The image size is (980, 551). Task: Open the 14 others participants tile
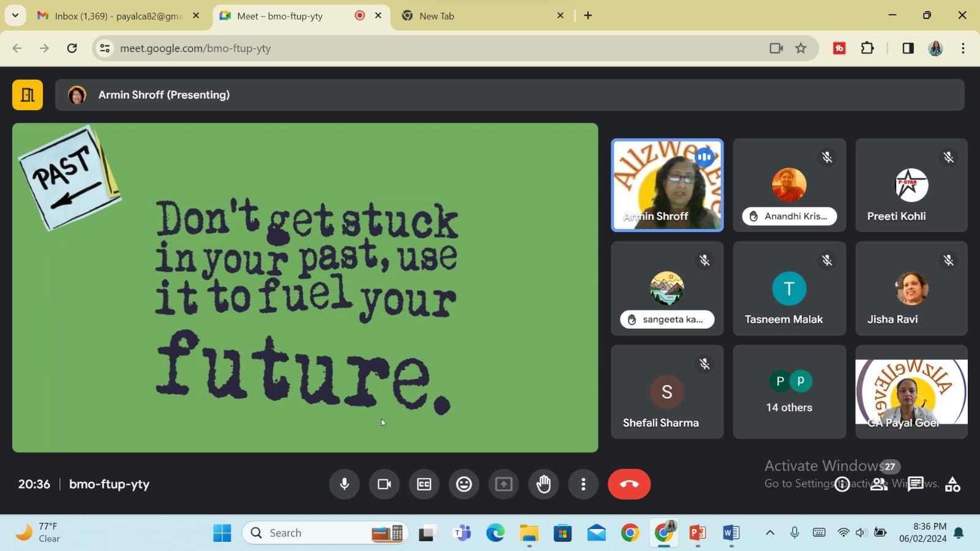tap(790, 392)
